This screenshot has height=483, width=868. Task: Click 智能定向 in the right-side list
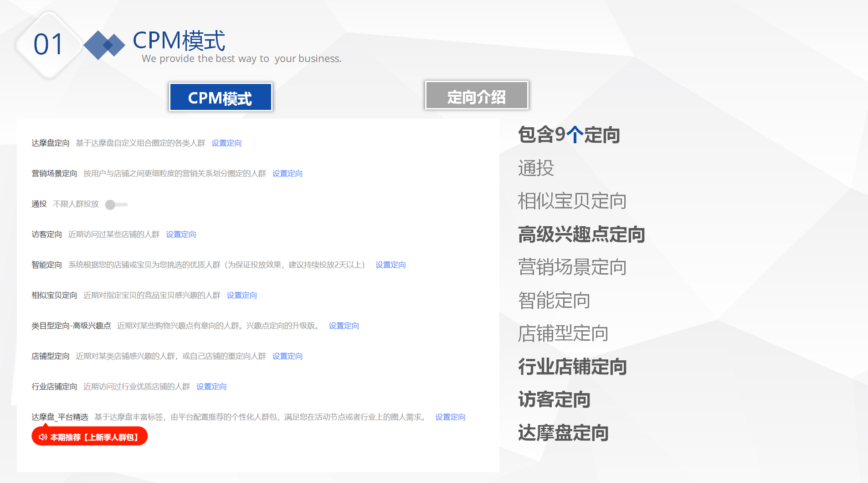(554, 301)
